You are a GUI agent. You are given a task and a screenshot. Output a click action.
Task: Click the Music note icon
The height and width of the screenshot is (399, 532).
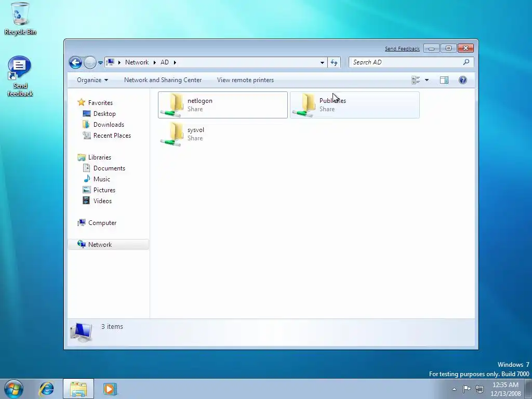coord(87,179)
